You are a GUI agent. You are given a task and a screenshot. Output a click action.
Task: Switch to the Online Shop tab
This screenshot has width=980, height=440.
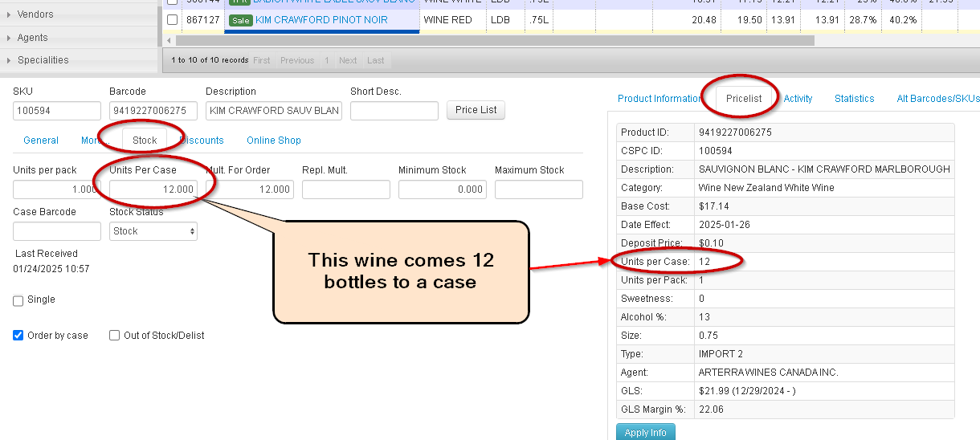click(x=274, y=141)
